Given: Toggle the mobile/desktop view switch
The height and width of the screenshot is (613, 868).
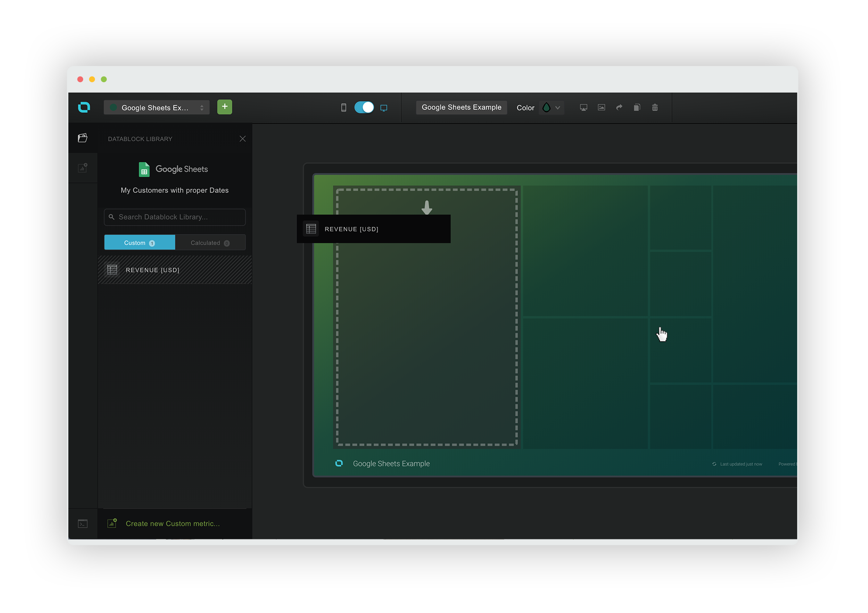Looking at the screenshot, I should [364, 108].
